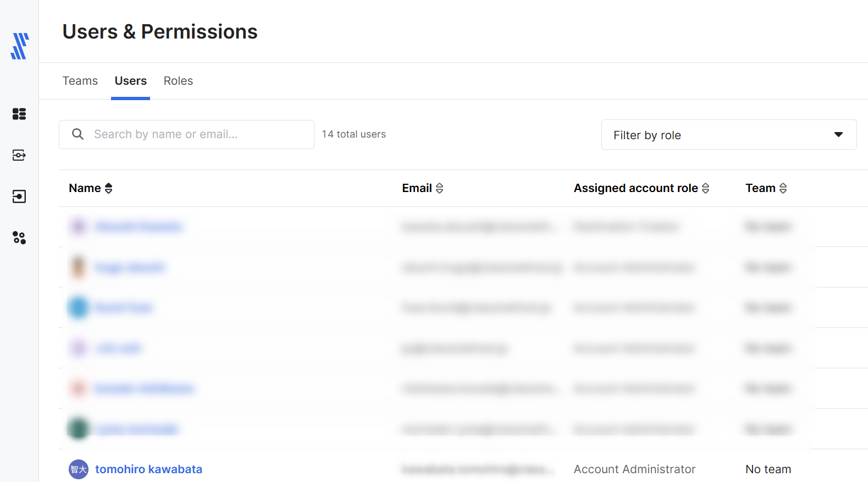Switch to the Roles tab
The image size is (868, 482).
[x=178, y=81]
